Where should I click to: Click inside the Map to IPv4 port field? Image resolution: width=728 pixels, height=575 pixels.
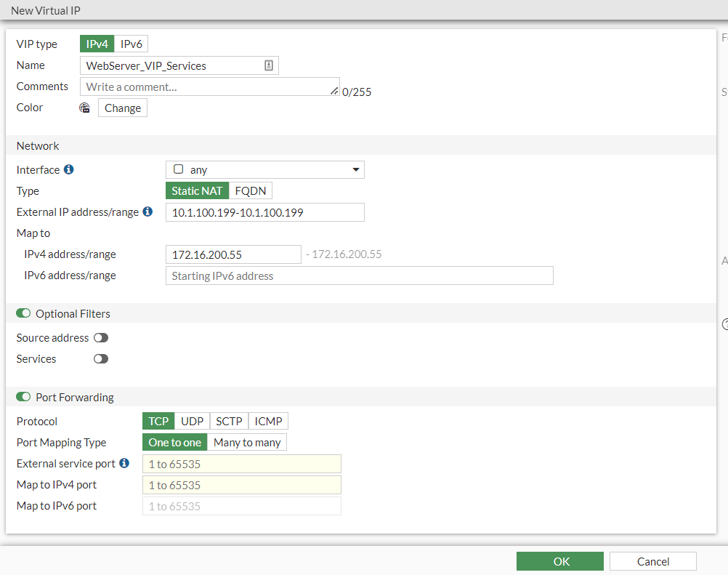(242, 485)
